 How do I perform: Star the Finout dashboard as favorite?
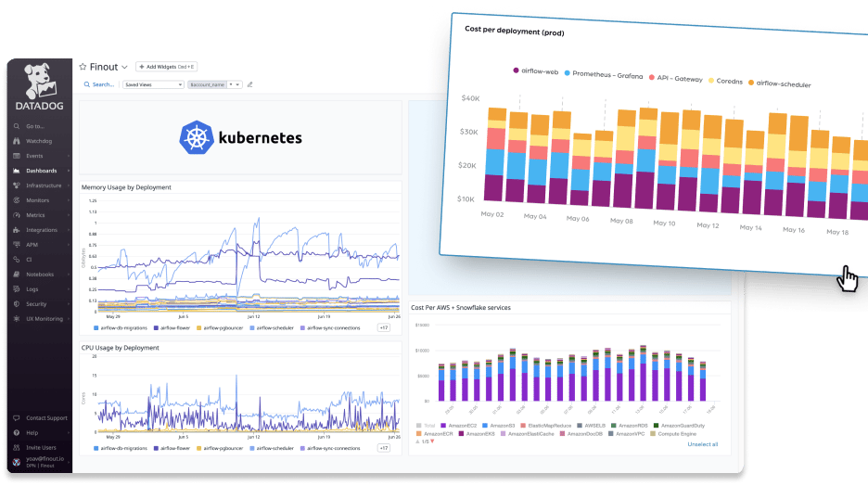click(83, 67)
